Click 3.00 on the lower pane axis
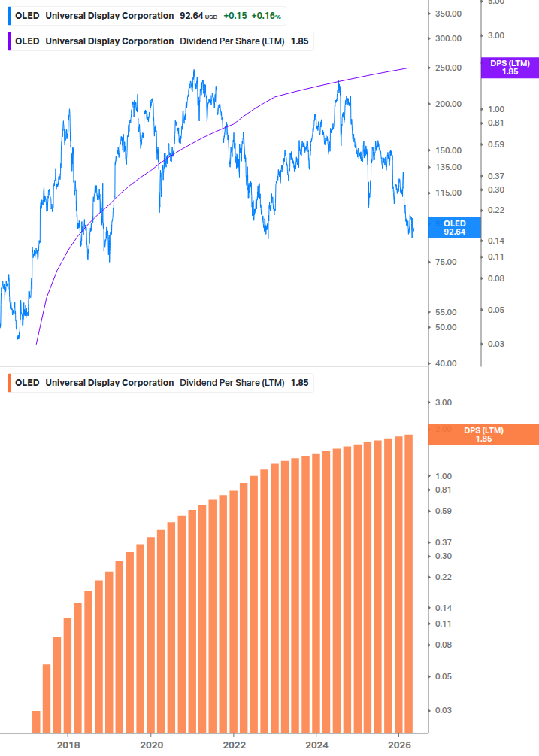 pyautogui.click(x=443, y=402)
